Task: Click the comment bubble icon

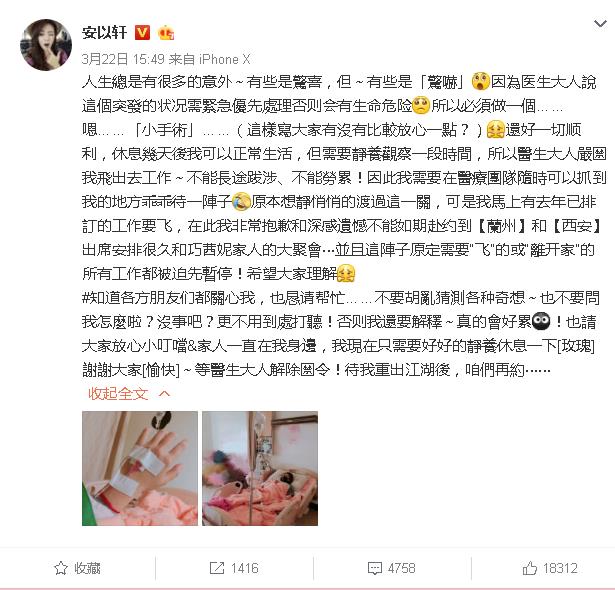Action: pos(375,568)
